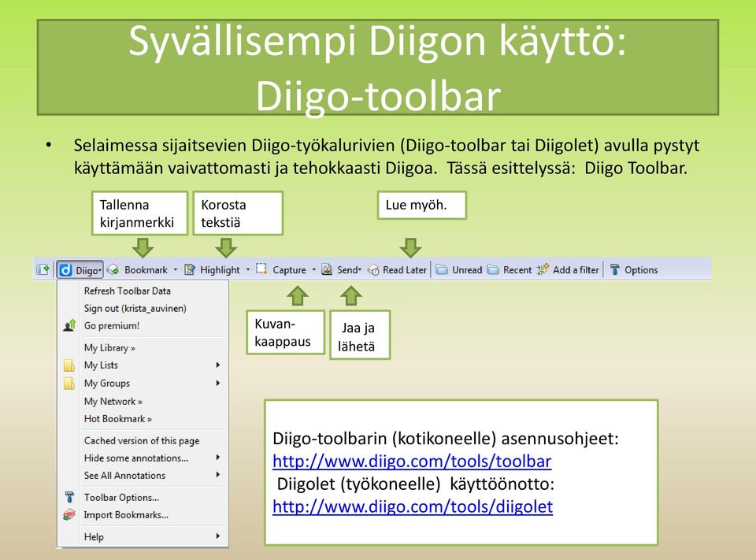756x560 pixels.
Task: Open the Unread folder icon
Action: coord(442,269)
